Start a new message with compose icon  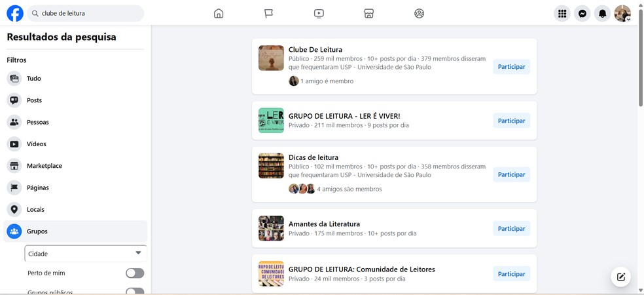[620, 277]
